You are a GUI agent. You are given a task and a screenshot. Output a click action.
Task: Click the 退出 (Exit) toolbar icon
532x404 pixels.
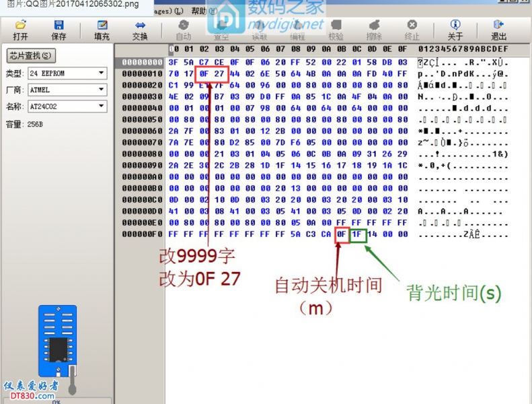coord(498,30)
